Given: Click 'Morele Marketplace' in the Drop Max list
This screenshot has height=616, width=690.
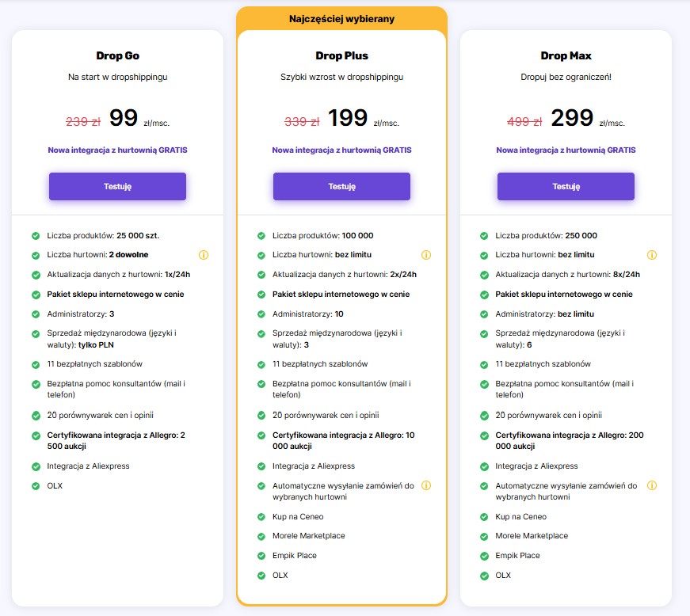Looking at the screenshot, I should (x=532, y=536).
